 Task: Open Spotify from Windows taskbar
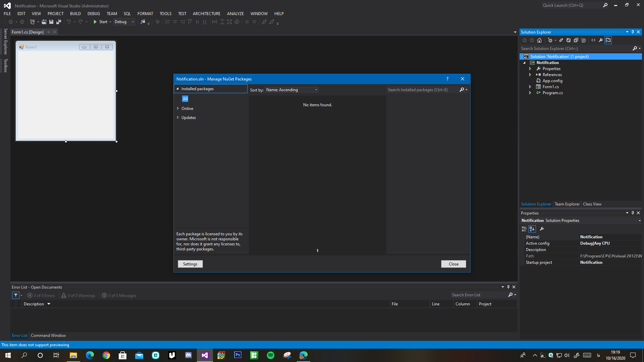coord(271,355)
